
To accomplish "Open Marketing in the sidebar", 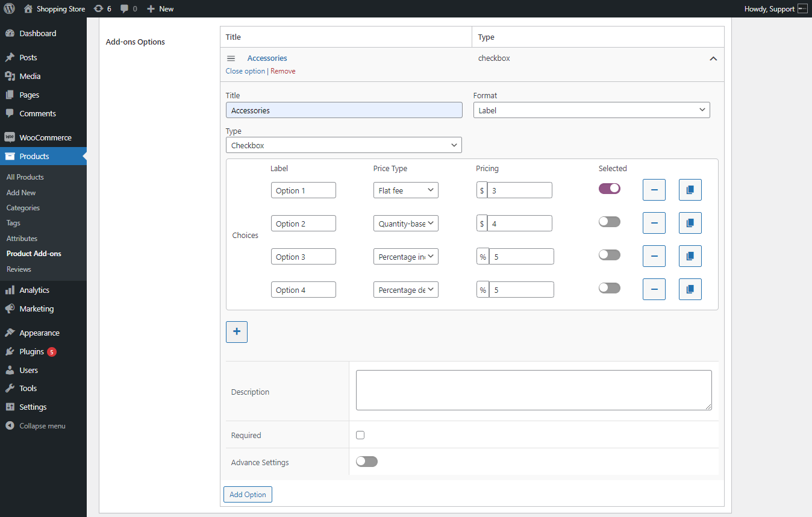I will (x=43, y=309).
